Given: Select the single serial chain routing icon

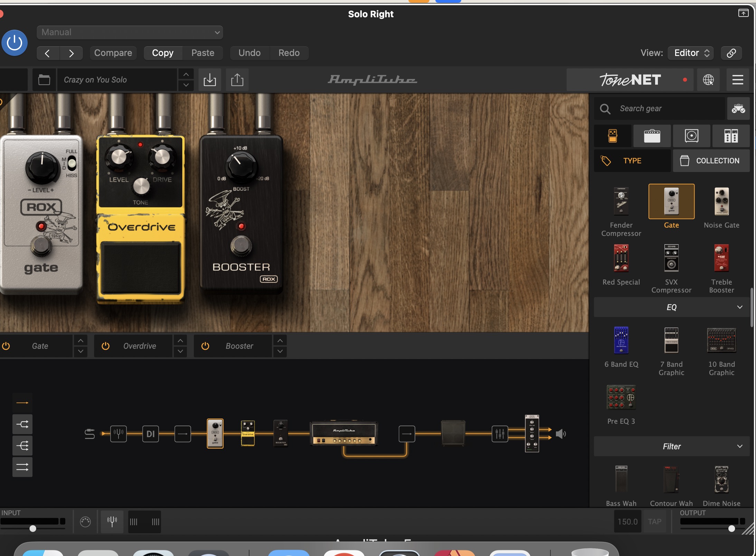Looking at the screenshot, I should [22, 403].
